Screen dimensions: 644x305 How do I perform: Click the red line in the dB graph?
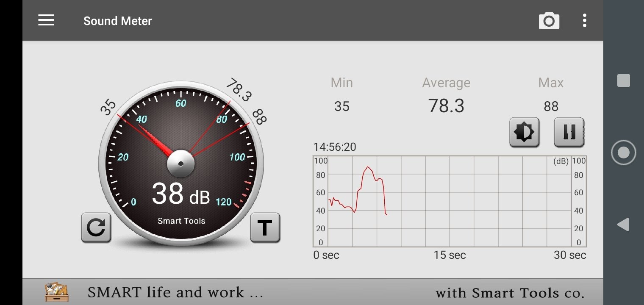pos(368,168)
